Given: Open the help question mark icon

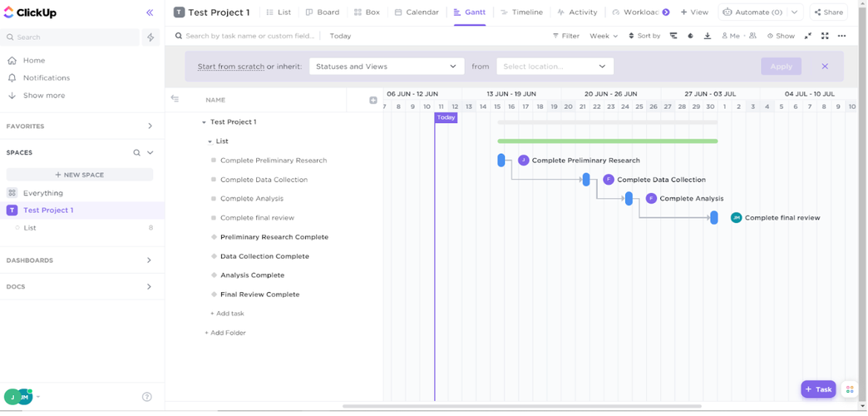Looking at the screenshot, I should click(147, 397).
